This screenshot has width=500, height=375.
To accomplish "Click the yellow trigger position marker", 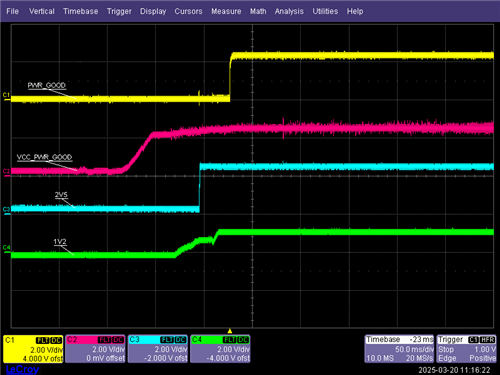I will click(230, 331).
